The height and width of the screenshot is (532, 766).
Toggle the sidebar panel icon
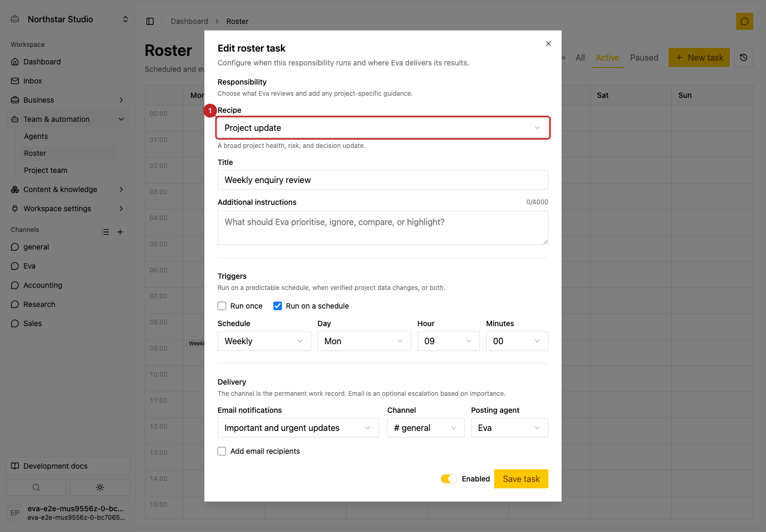tap(150, 21)
